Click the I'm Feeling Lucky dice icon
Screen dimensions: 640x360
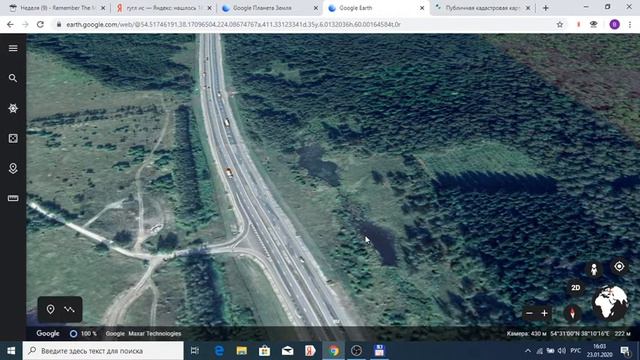tap(13, 138)
